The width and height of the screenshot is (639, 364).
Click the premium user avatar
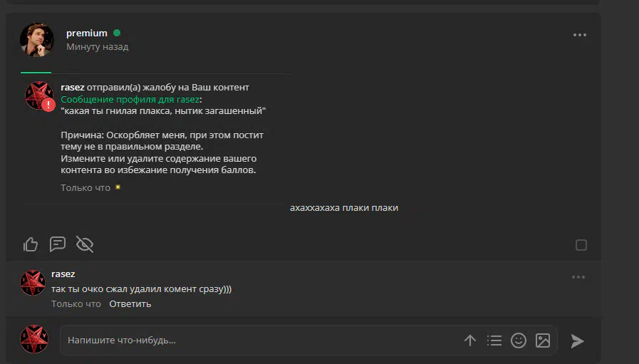click(x=36, y=40)
